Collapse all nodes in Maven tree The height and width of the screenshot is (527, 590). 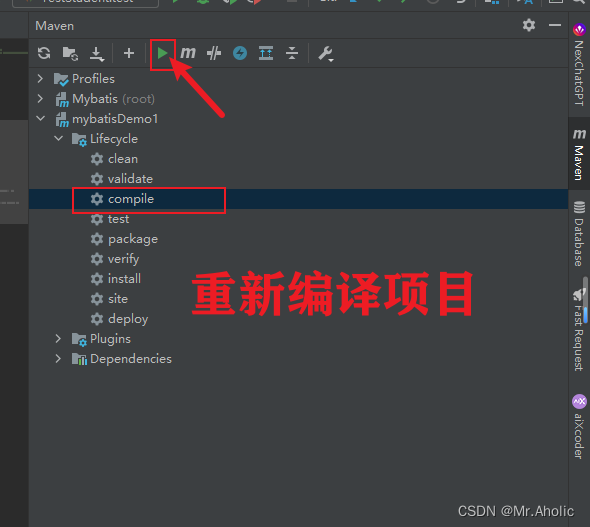292,53
